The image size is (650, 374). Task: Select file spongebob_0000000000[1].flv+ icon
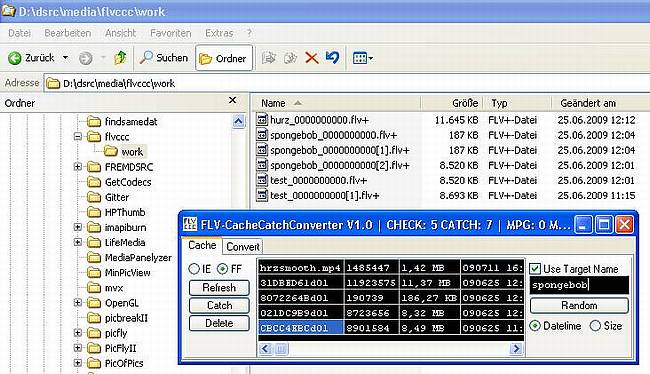[x=262, y=150]
